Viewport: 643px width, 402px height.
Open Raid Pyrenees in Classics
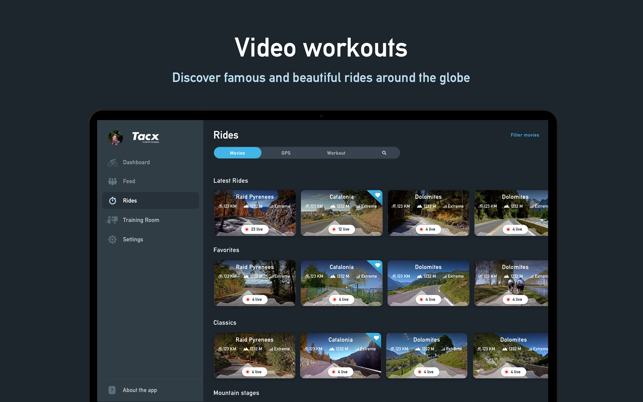(x=254, y=356)
